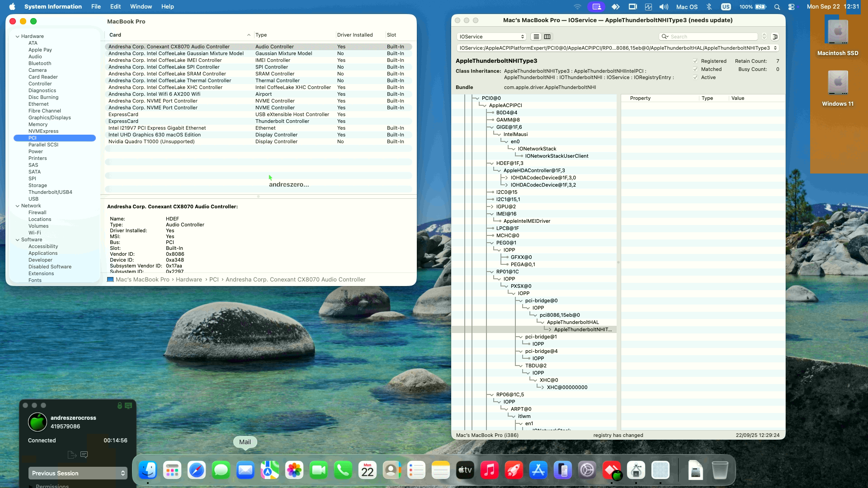
Task: Collapse the Hardware section in sidebar
Action: [18, 36]
